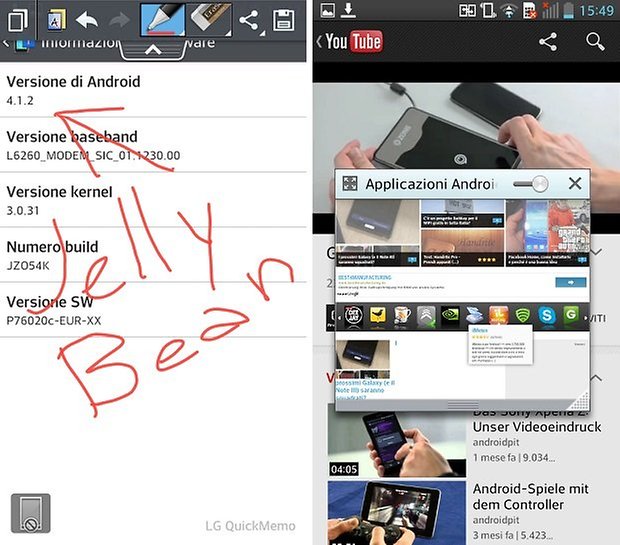The image size is (620, 545).
Task: Share the QuickMemo note
Action: [x=249, y=20]
